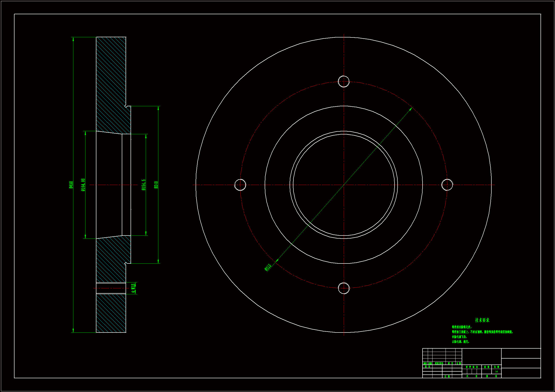The image size is (555, 392).
Task: Select the left bolt hole circle
Action: tap(240, 185)
